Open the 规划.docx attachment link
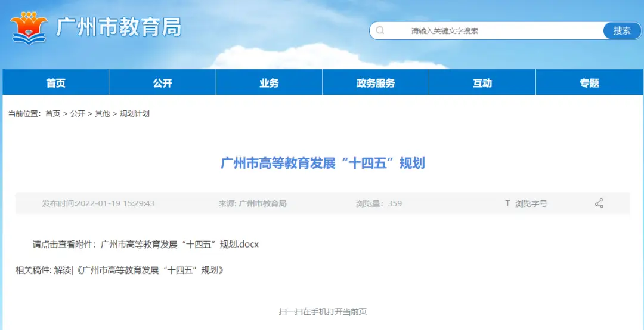Screen dimensions: 644x330 [x=179, y=245]
